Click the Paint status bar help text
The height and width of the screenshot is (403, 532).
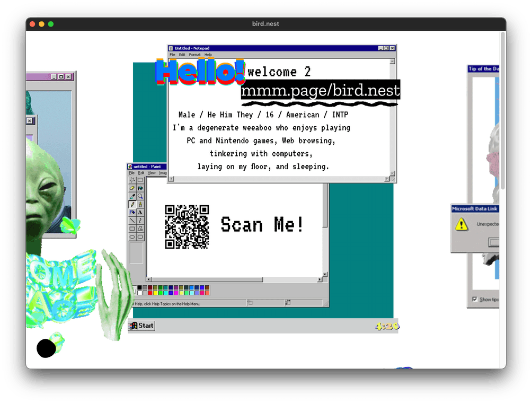tap(167, 304)
